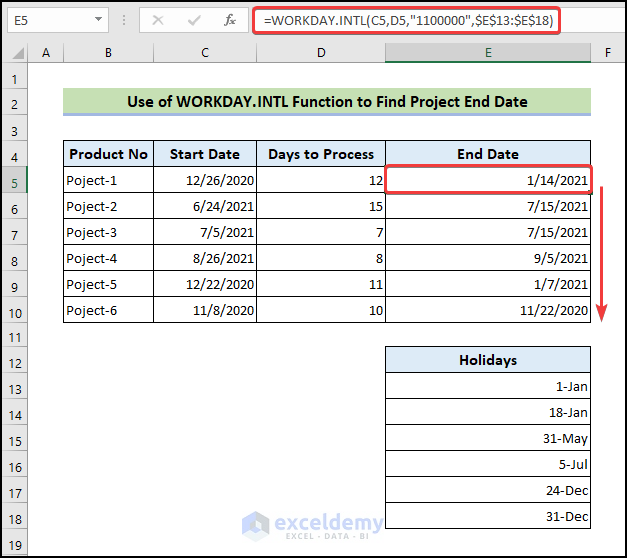
Task: Select row 2 header
Action: point(15,104)
